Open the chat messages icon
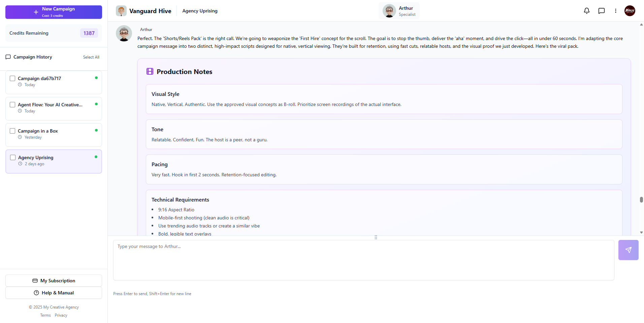644x323 pixels. [602, 11]
